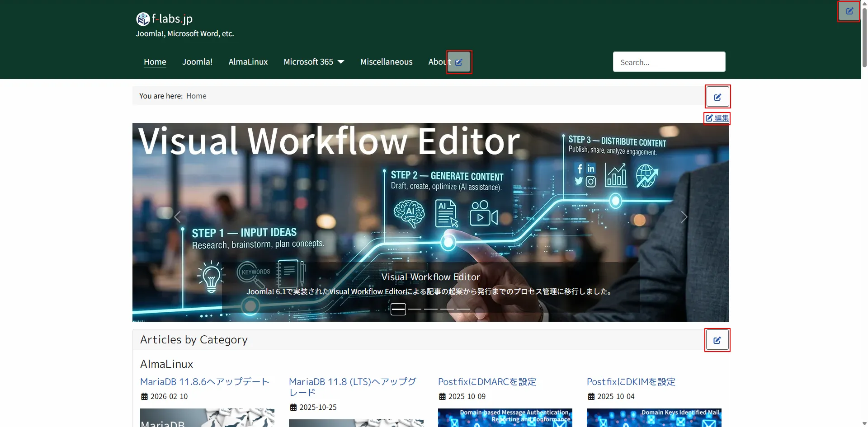Open the Joomla! menu item

[197, 62]
